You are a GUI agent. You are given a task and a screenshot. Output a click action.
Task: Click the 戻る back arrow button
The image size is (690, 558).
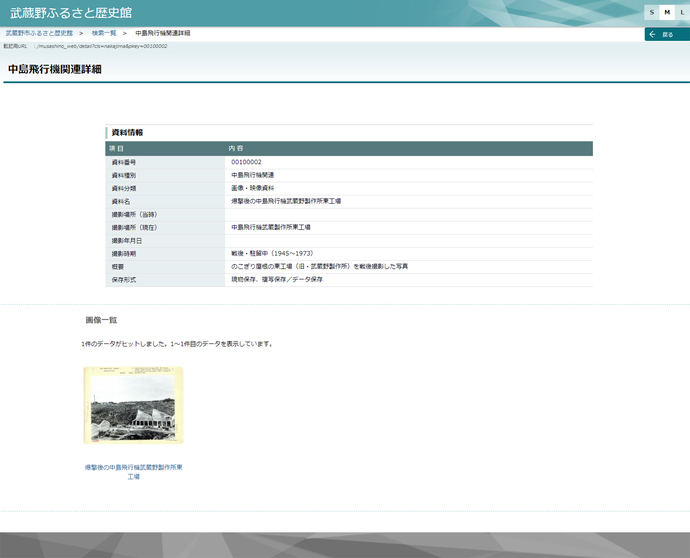click(x=666, y=34)
